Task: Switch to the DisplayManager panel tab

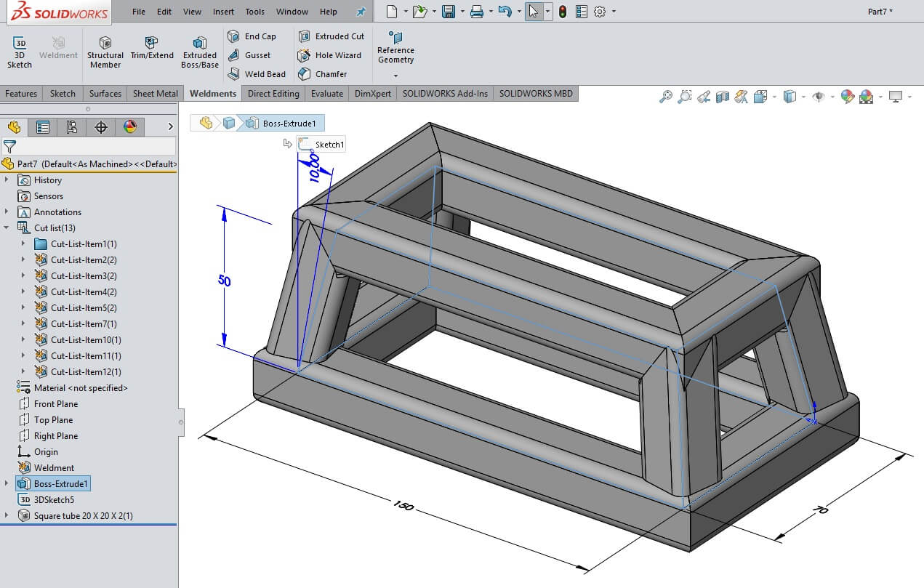Action: tap(130, 127)
